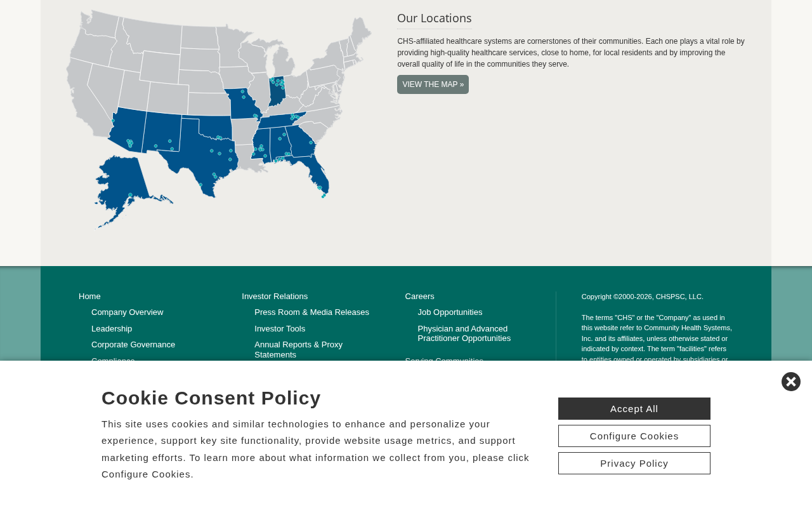Open the Careers footer link

click(x=419, y=297)
